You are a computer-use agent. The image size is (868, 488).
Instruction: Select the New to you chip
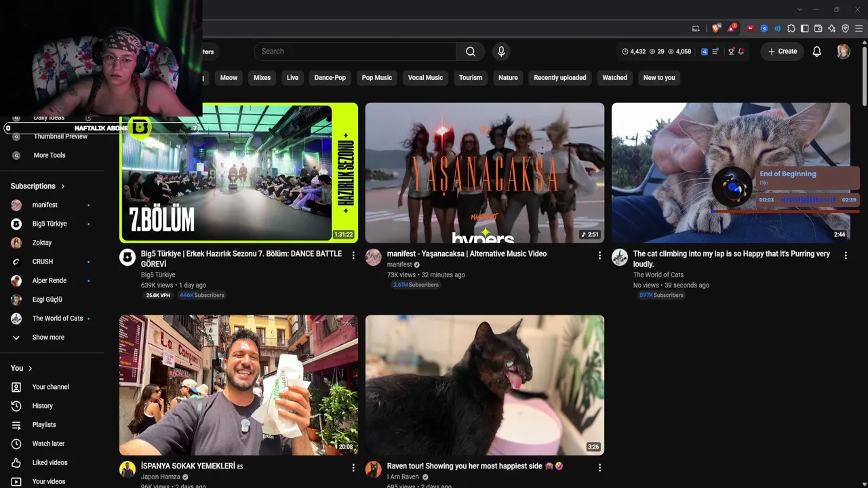tap(659, 78)
